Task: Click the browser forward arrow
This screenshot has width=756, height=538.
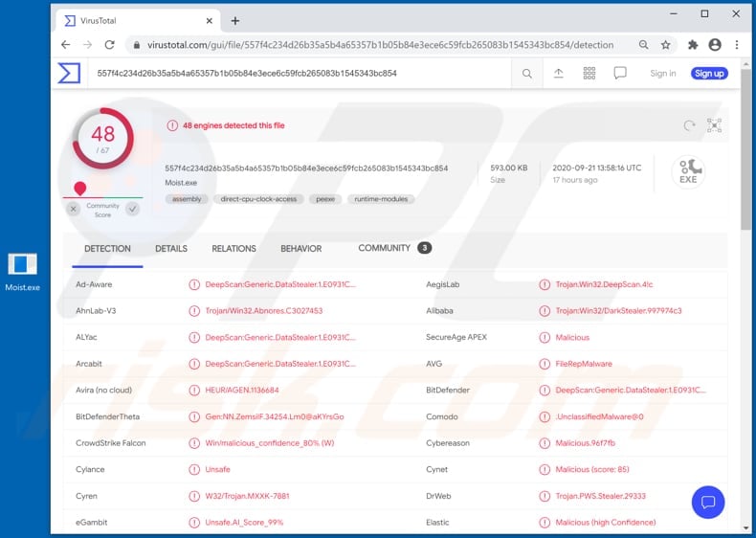Action: [87, 45]
